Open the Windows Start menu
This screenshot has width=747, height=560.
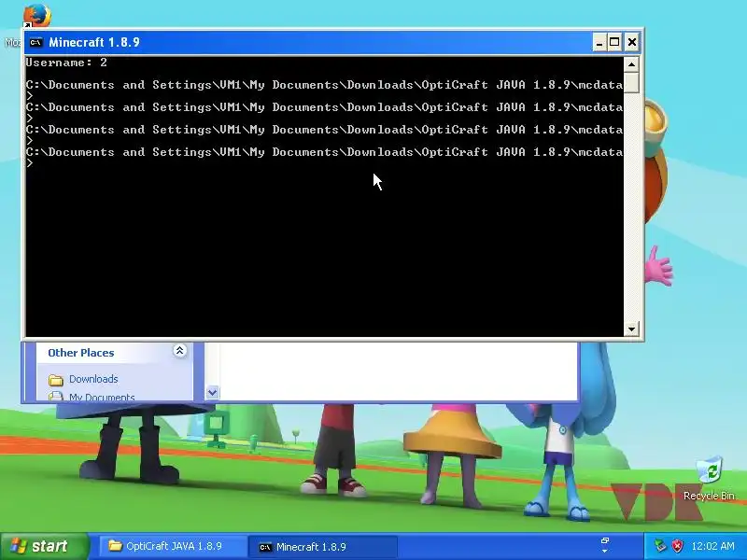click(x=44, y=546)
